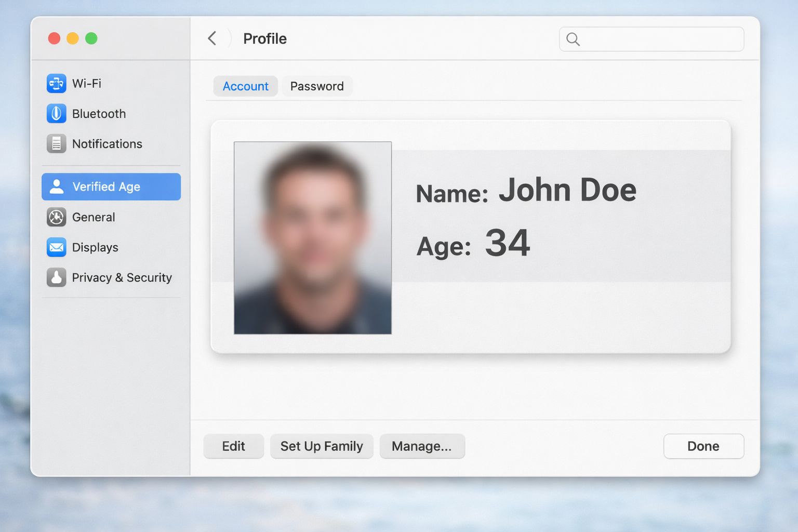Switch to the Account tab

pos(245,86)
